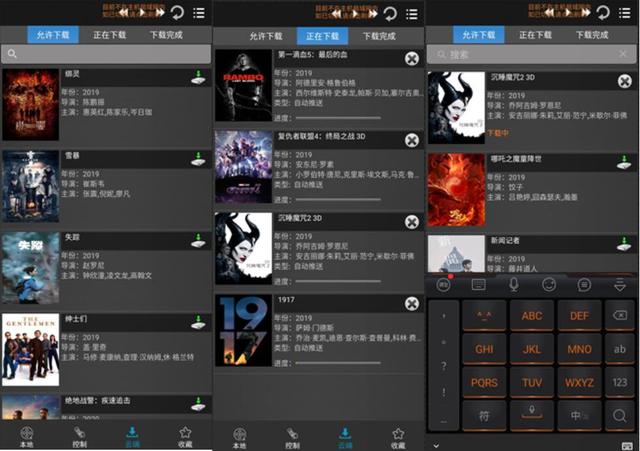Open 控制 nav item below the 1917 list
Viewport: 640px width, 451px height.
click(x=293, y=438)
